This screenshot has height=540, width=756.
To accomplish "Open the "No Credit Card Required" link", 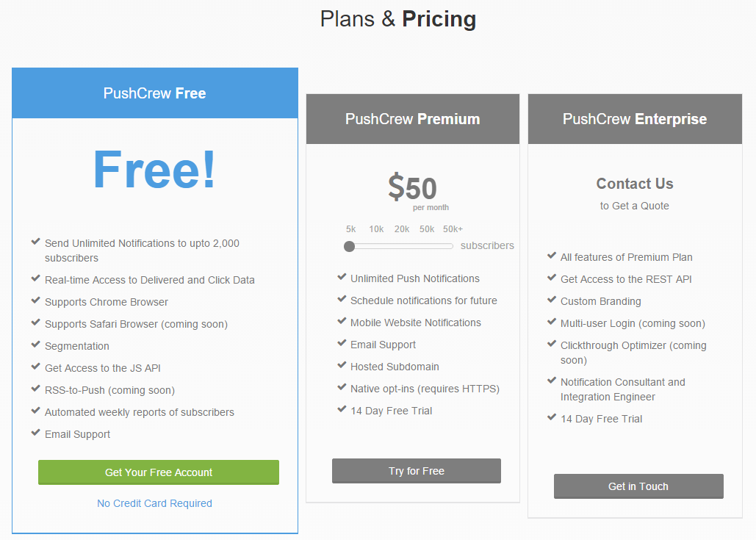I will point(154,503).
